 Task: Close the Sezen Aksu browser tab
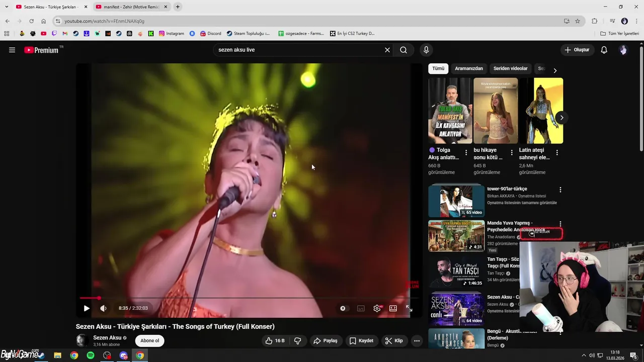(x=86, y=7)
